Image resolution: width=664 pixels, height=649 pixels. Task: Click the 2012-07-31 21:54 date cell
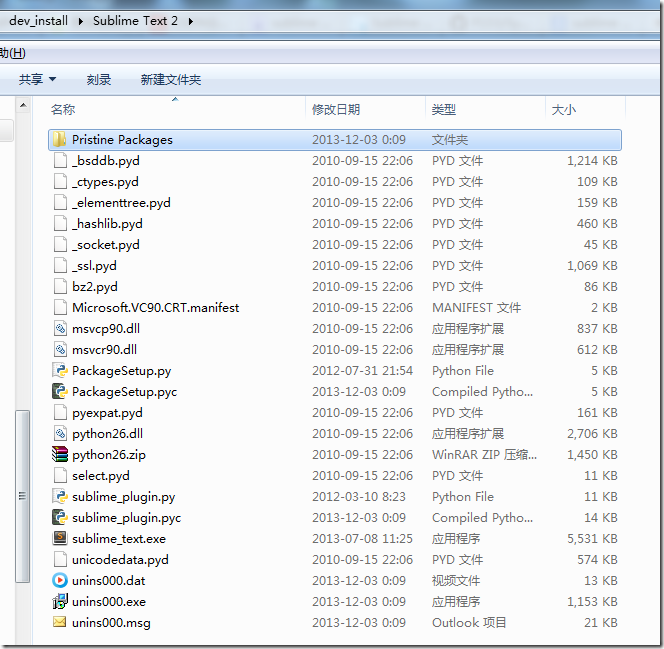(x=362, y=371)
